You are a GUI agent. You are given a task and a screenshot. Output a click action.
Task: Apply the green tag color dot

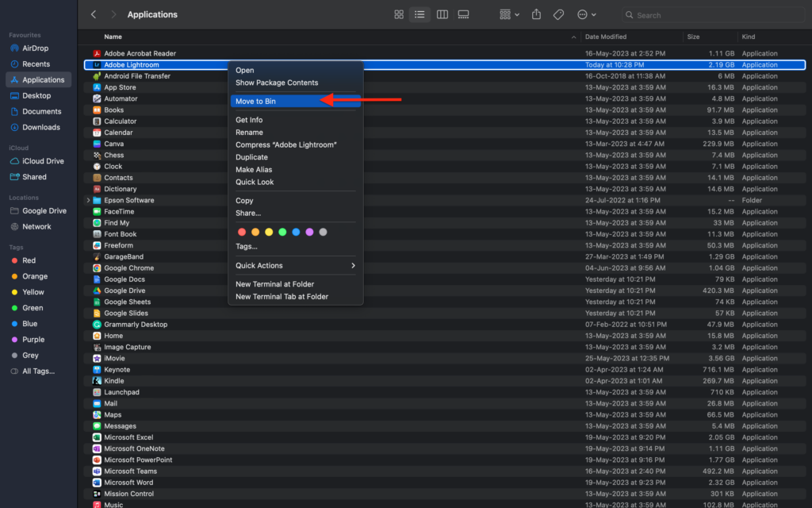(x=282, y=233)
